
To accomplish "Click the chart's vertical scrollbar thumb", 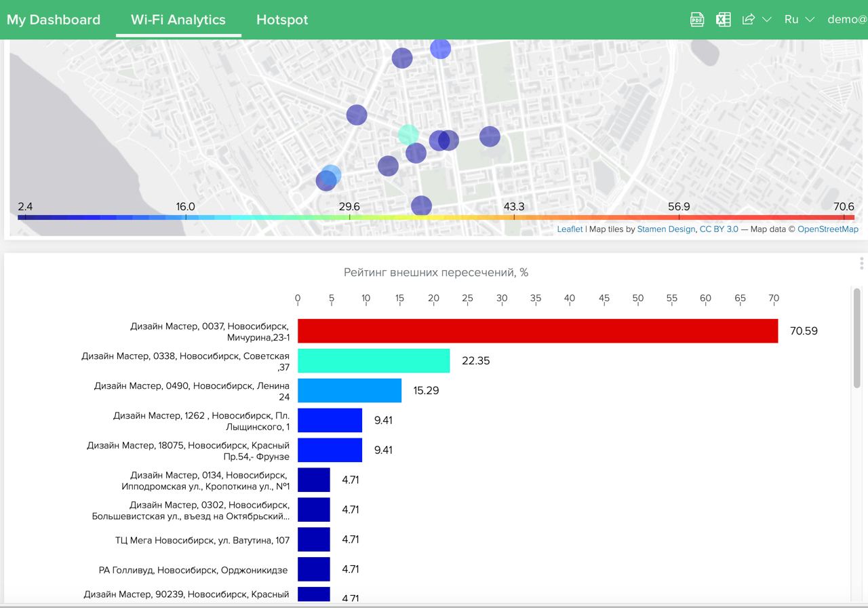I will point(856,338).
